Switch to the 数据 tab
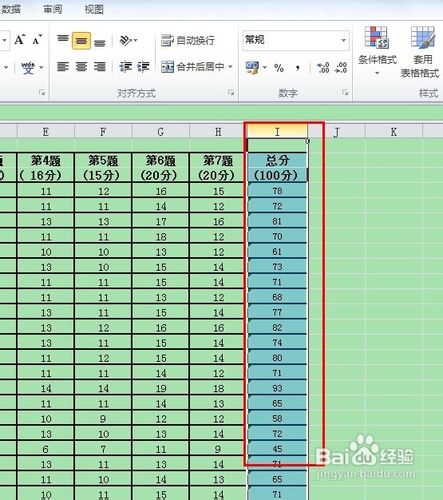Viewport: 443px width, 500px height. (x=11, y=9)
